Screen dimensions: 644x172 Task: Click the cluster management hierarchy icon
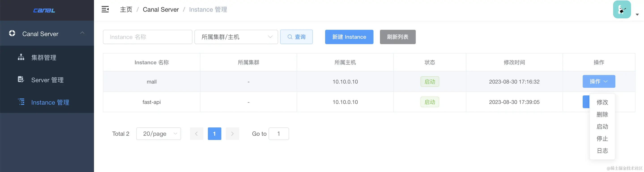[x=21, y=57]
